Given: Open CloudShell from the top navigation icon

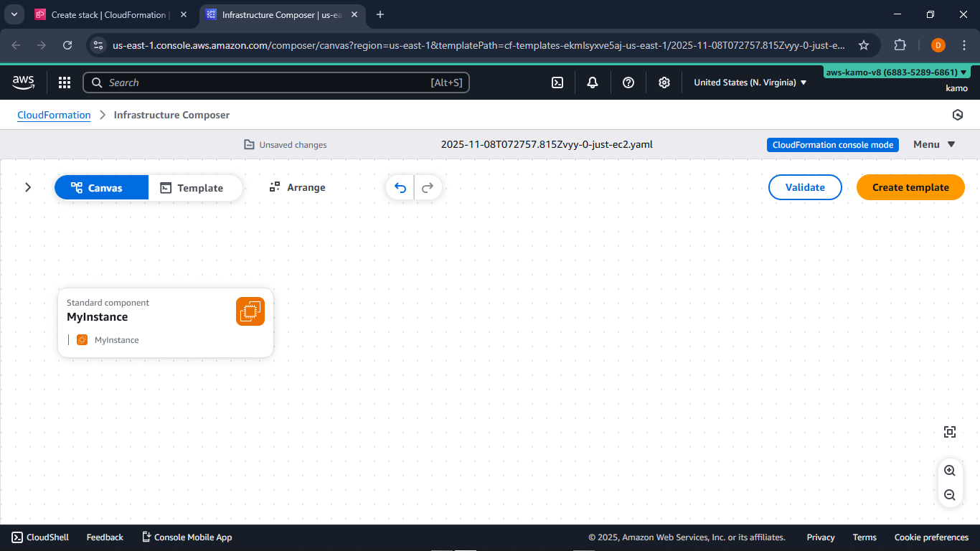Looking at the screenshot, I should [x=557, y=83].
